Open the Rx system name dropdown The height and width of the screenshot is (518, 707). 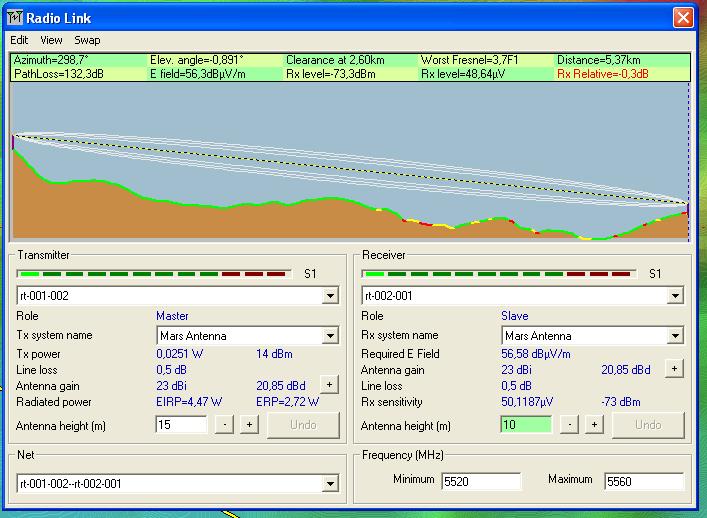pos(675,336)
